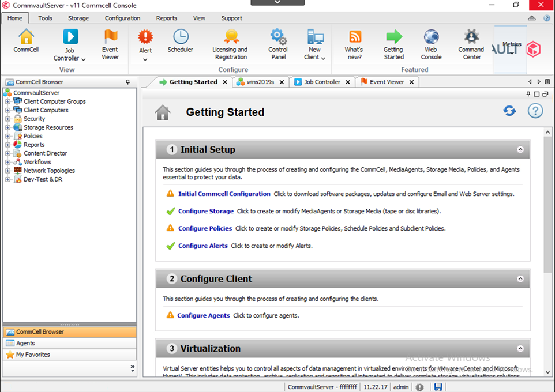
Task: Select the Agents pane button
Action: click(x=70, y=343)
